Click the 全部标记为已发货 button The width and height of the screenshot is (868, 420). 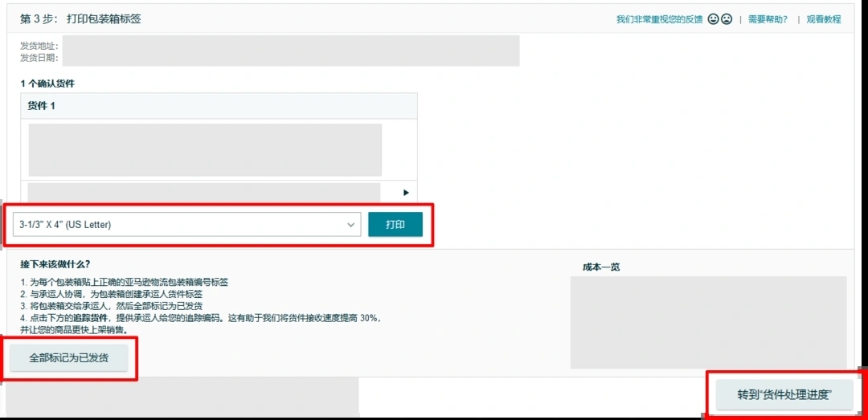69,358
